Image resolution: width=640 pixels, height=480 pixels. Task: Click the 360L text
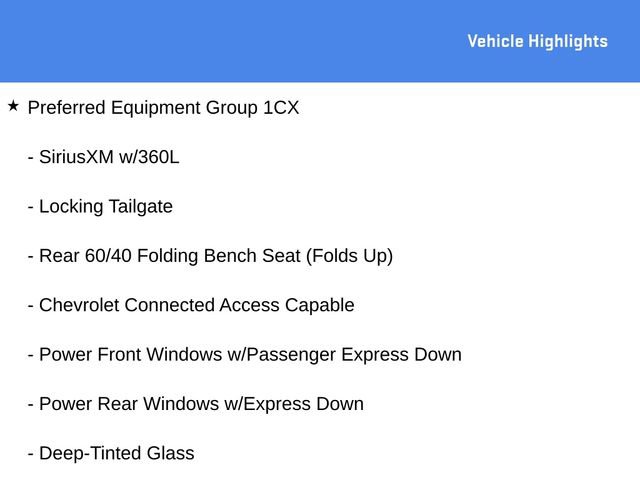[158, 157]
